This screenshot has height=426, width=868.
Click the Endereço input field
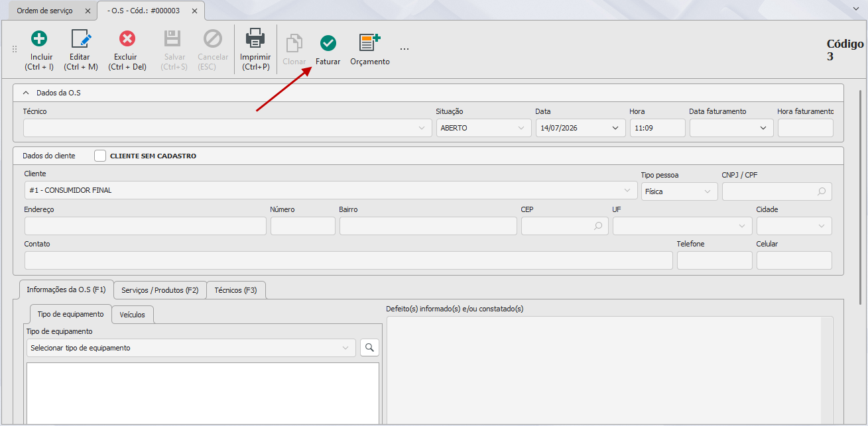point(145,226)
